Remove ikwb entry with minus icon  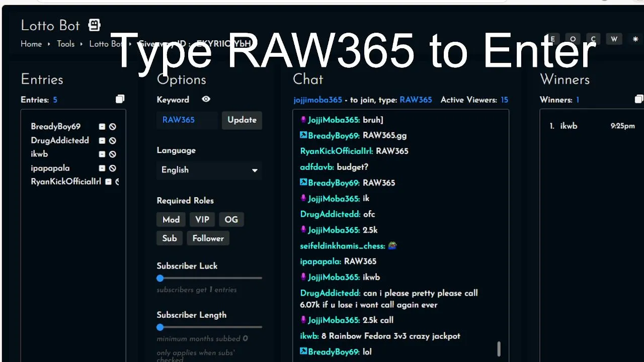click(102, 154)
